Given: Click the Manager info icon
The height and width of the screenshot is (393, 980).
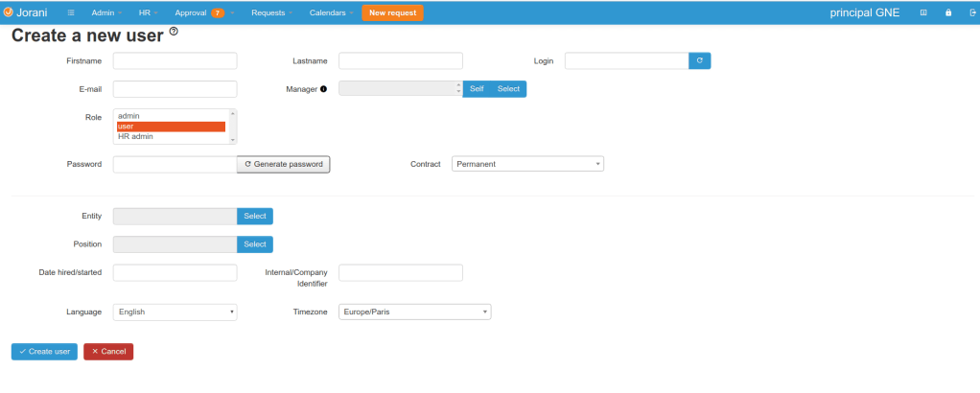Looking at the screenshot, I should (323, 89).
